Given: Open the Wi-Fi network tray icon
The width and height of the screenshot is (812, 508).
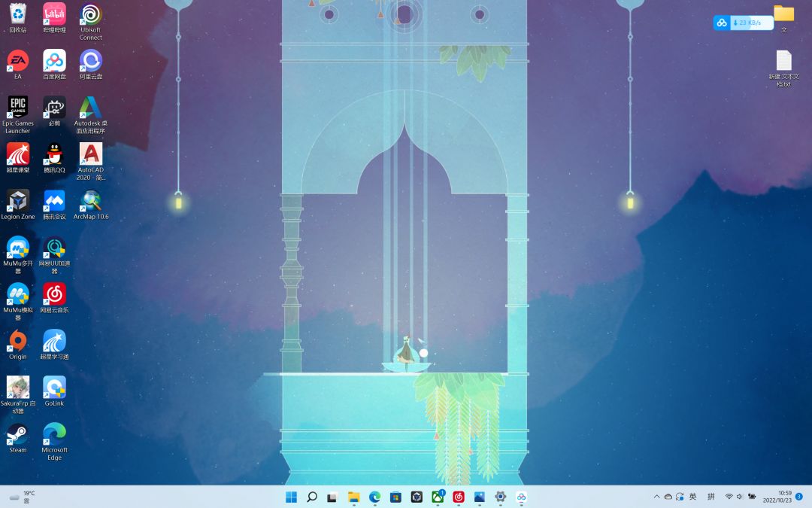Looking at the screenshot, I should click(729, 497).
